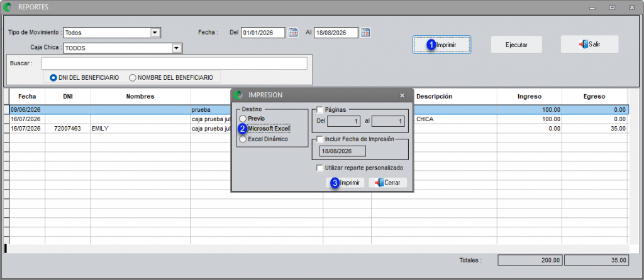
Task: Expand the Caja Chica dropdown
Action: pos(177,48)
